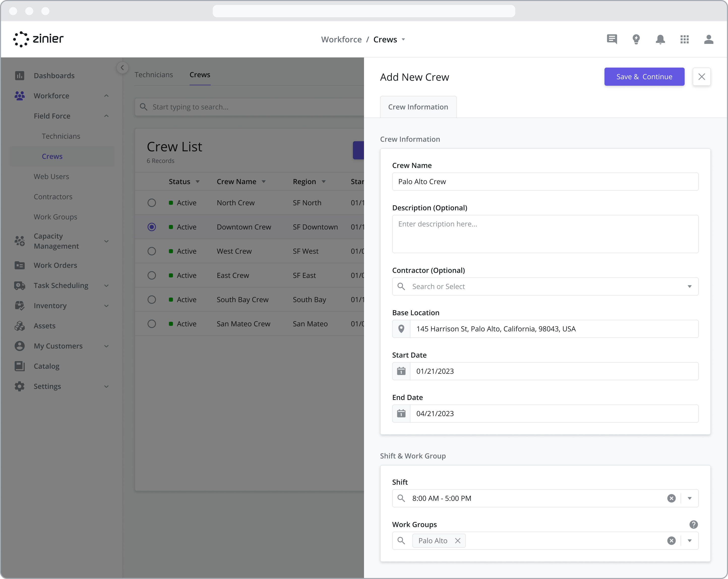Click the Settings gear icon
The height and width of the screenshot is (579, 728).
[20, 386]
